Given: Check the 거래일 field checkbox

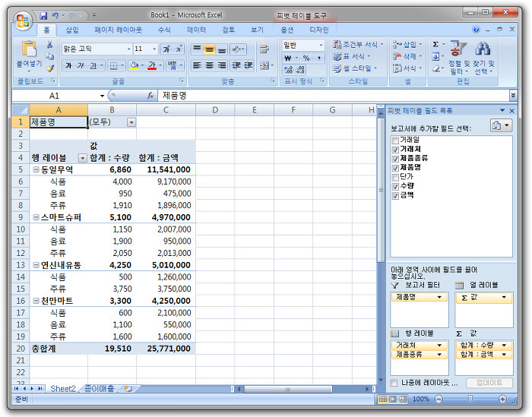Looking at the screenshot, I should point(395,141).
